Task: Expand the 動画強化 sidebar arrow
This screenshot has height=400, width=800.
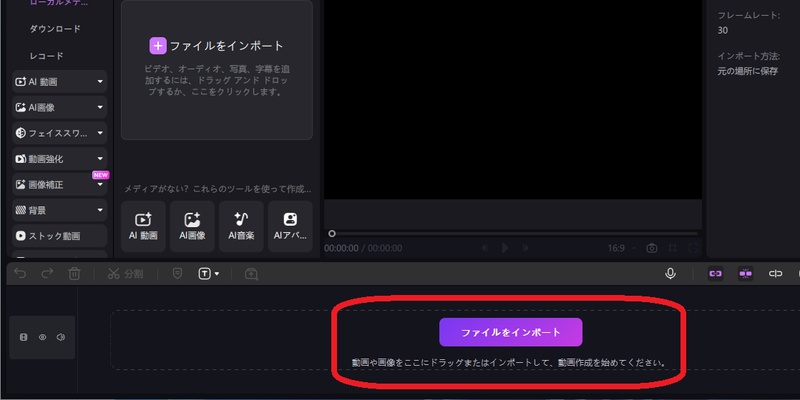Action: 100,159
